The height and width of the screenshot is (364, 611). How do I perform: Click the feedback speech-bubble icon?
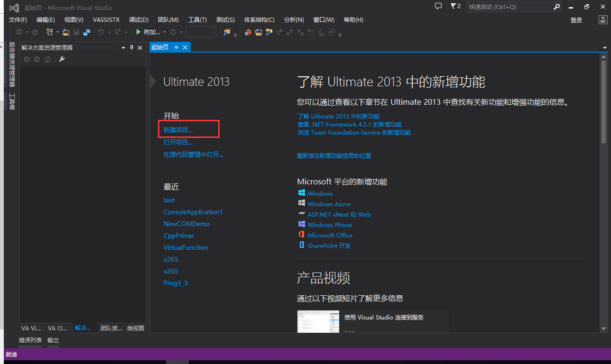point(438,6)
